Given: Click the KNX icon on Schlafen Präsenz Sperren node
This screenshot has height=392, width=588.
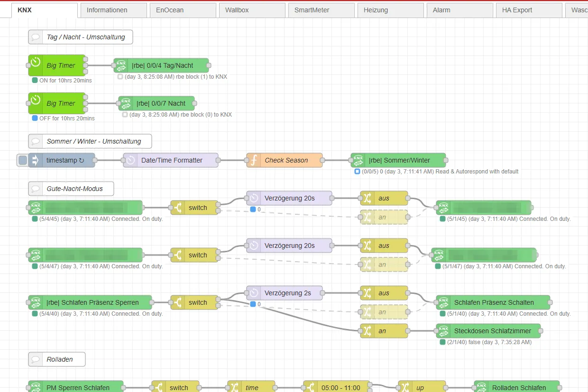Looking at the screenshot, I should click(36, 302).
